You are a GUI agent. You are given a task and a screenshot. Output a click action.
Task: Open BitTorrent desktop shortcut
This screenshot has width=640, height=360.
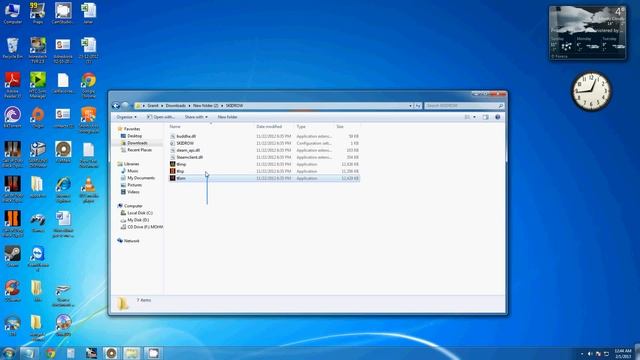tap(12, 117)
